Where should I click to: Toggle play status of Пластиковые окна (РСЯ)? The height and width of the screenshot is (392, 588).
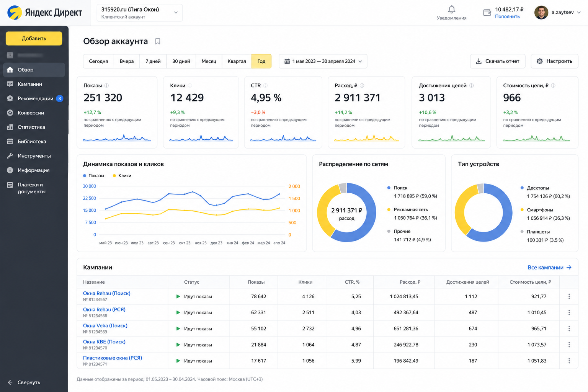point(178,361)
